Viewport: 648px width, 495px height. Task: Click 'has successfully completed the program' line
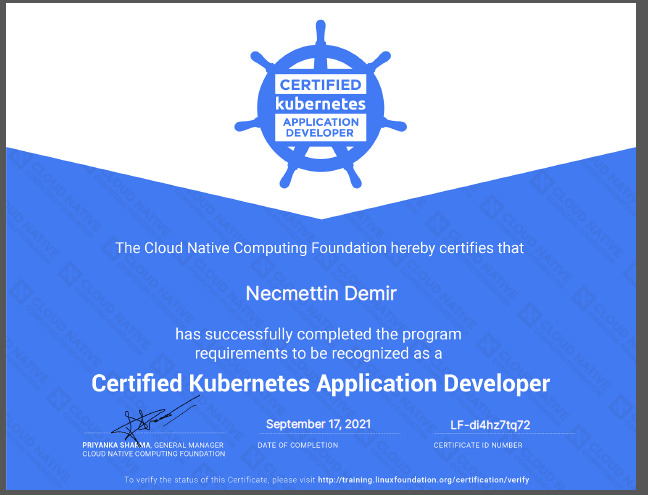point(318,334)
